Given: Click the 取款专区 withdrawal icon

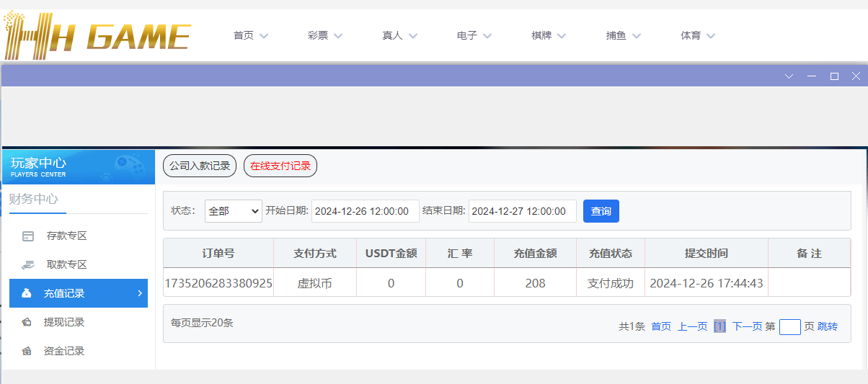Looking at the screenshot, I should [28, 264].
